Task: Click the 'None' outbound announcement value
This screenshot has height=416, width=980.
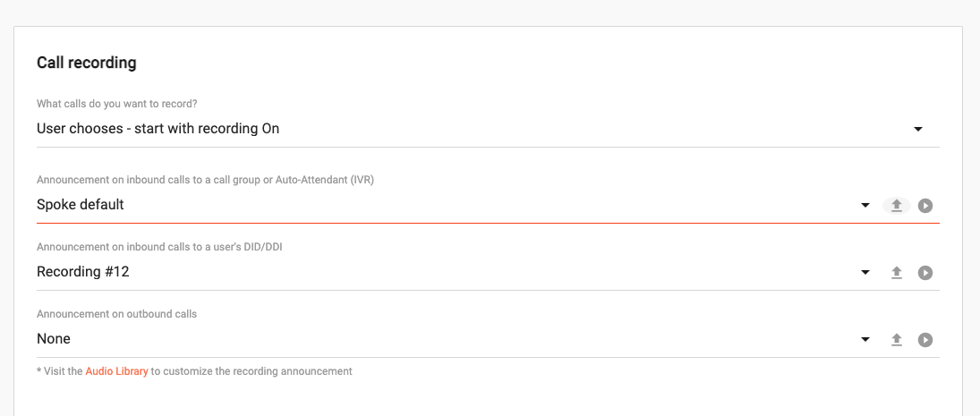Action: point(54,339)
